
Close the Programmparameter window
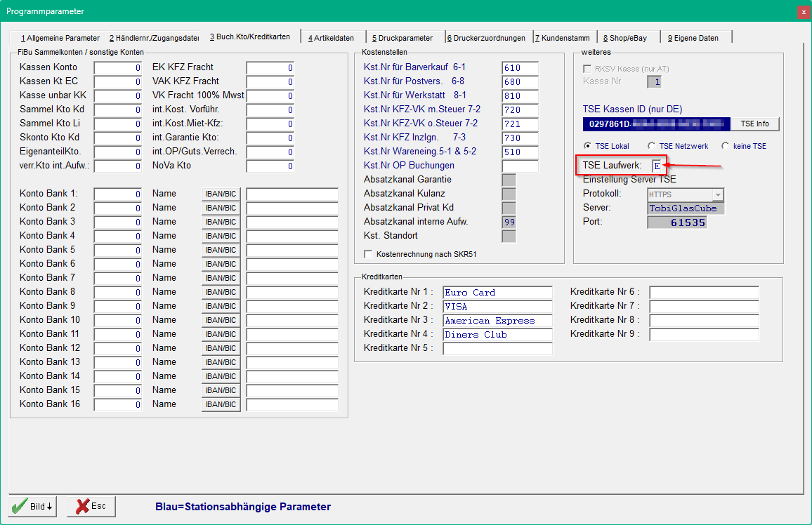click(x=804, y=11)
